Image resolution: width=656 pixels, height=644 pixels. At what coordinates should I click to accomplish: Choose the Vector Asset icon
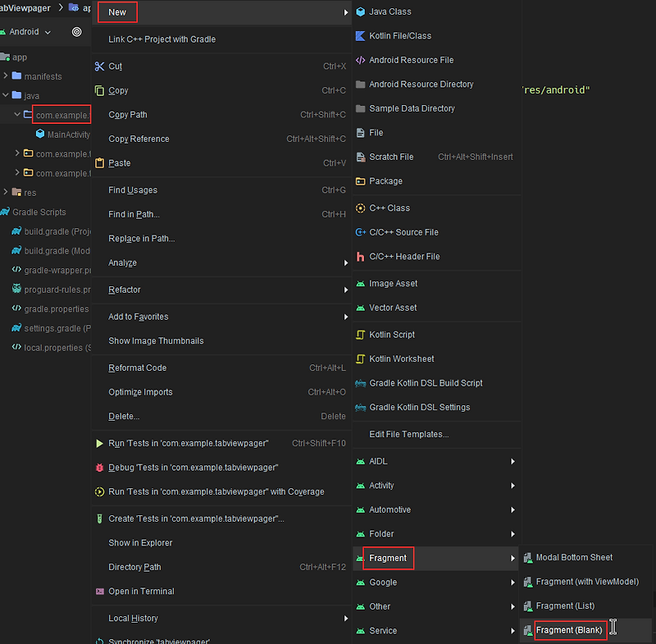coord(361,307)
